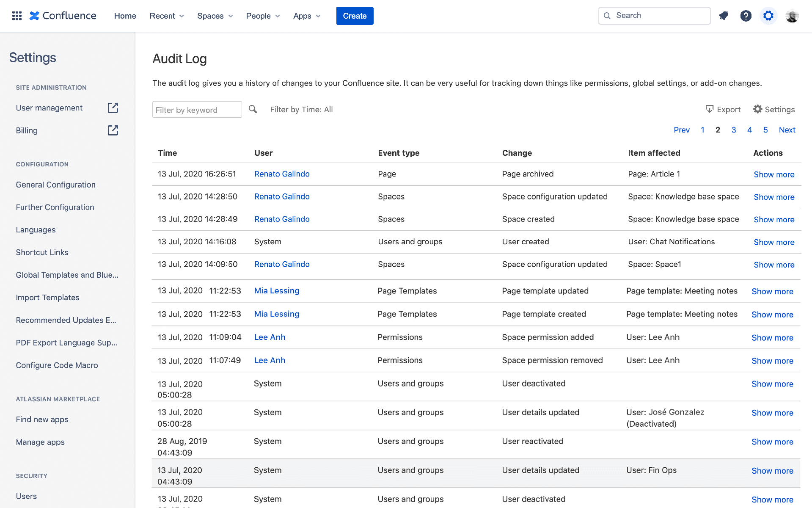Select Home in the top navigation

[x=125, y=16]
